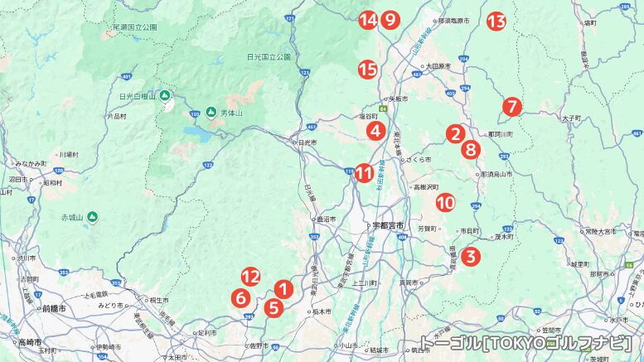Click the 前橋市 city label
644x362 pixels.
54,308
